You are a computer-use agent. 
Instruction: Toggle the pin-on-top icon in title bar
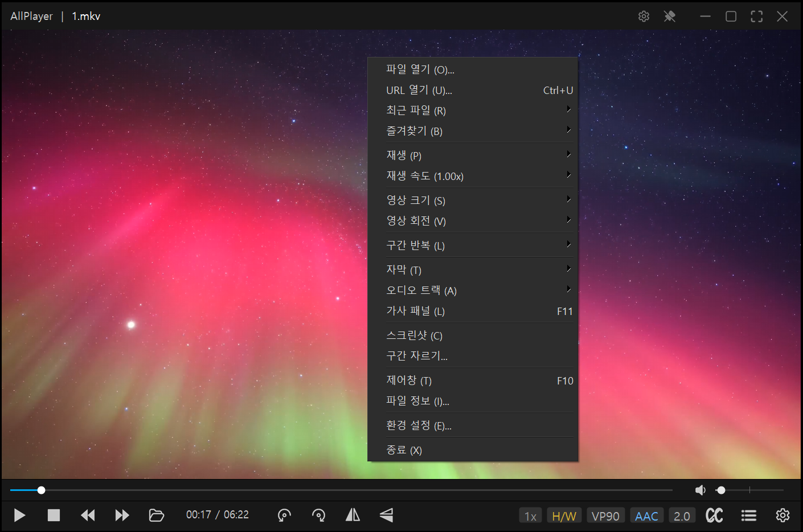pos(669,16)
